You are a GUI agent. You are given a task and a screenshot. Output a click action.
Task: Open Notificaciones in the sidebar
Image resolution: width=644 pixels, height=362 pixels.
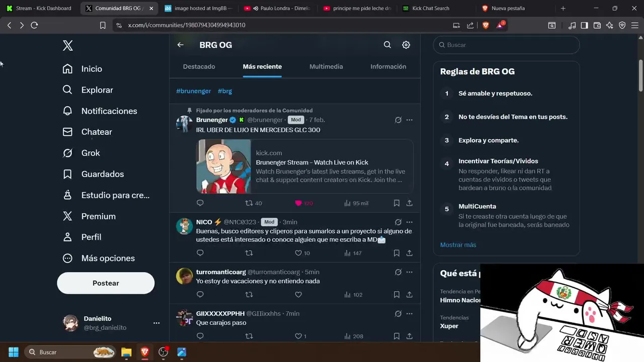click(100, 111)
